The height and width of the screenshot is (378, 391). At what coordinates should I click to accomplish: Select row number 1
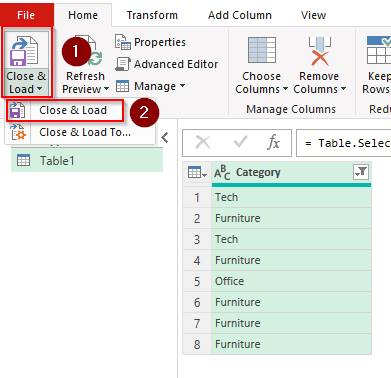197,197
